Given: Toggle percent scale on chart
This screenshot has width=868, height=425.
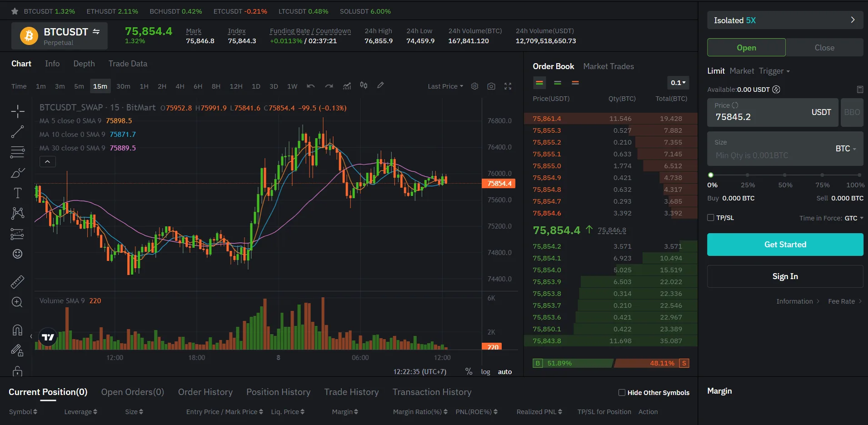Looking at the screenshot, I should pos(469,372).
